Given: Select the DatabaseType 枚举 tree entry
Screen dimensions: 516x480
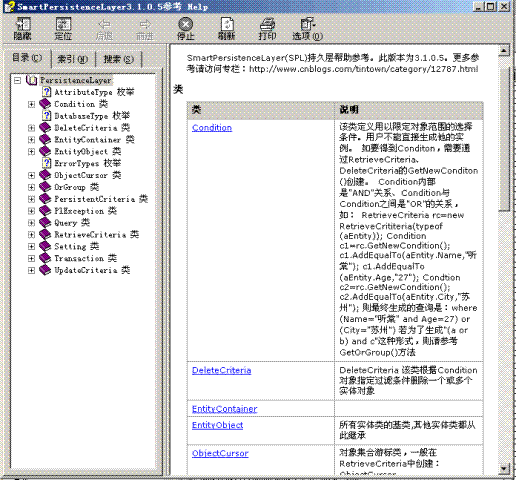Looking at the screenshot, I should click(92, 116).
